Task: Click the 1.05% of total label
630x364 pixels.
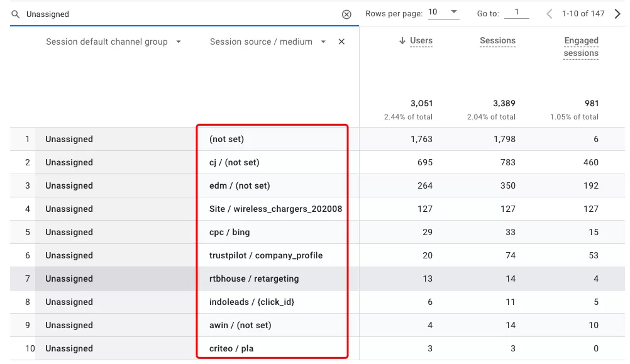Action: click(574, 117)
